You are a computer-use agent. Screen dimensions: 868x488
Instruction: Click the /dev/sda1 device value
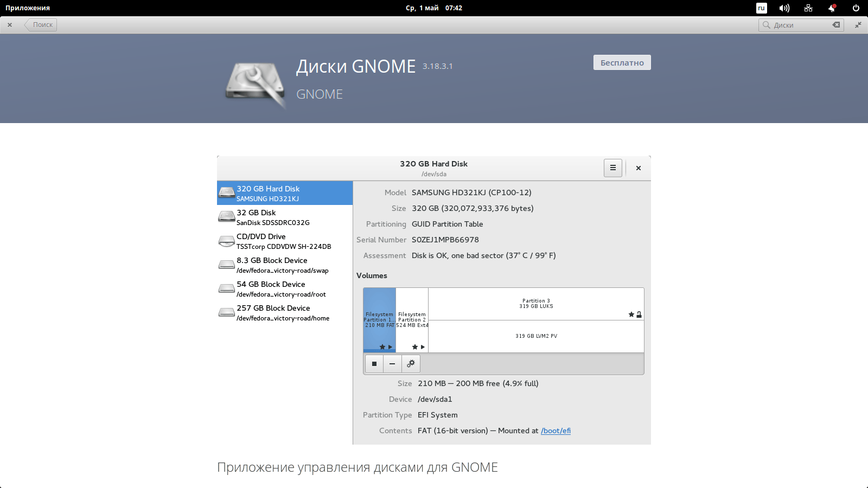[x=435, y=399]
